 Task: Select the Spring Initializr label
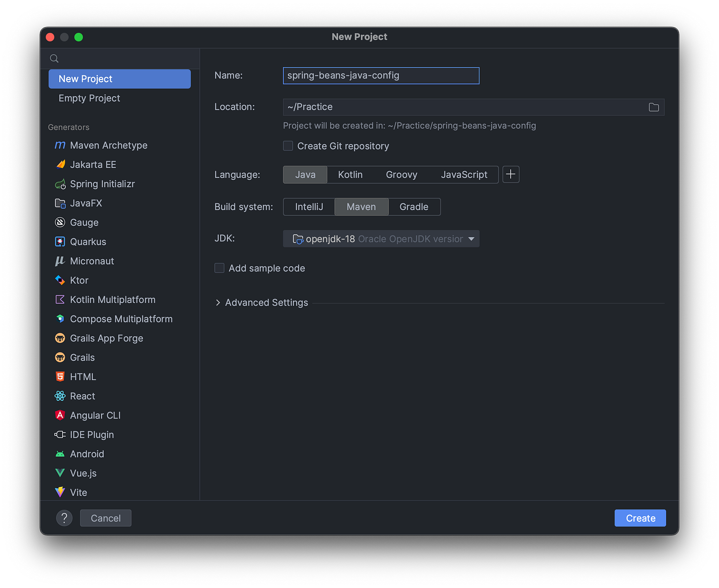[102, 184]
